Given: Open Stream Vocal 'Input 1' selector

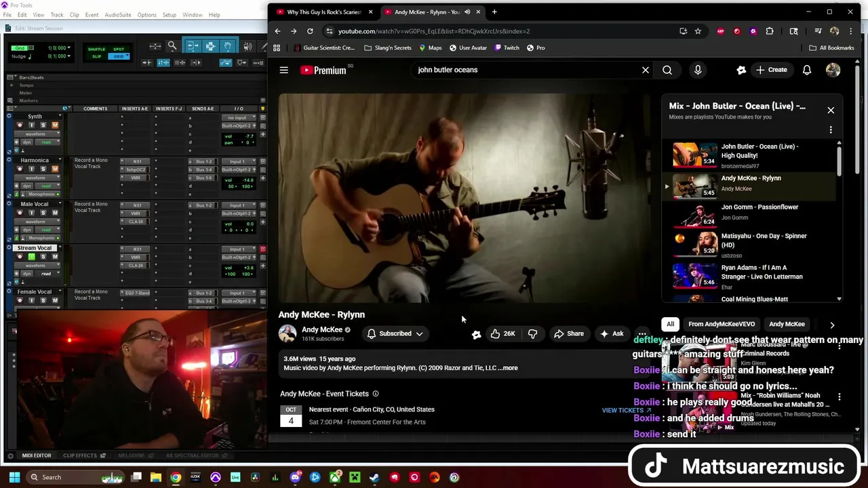Looking at the screenshot, I should pyautogui.click(x=239, y=249).
